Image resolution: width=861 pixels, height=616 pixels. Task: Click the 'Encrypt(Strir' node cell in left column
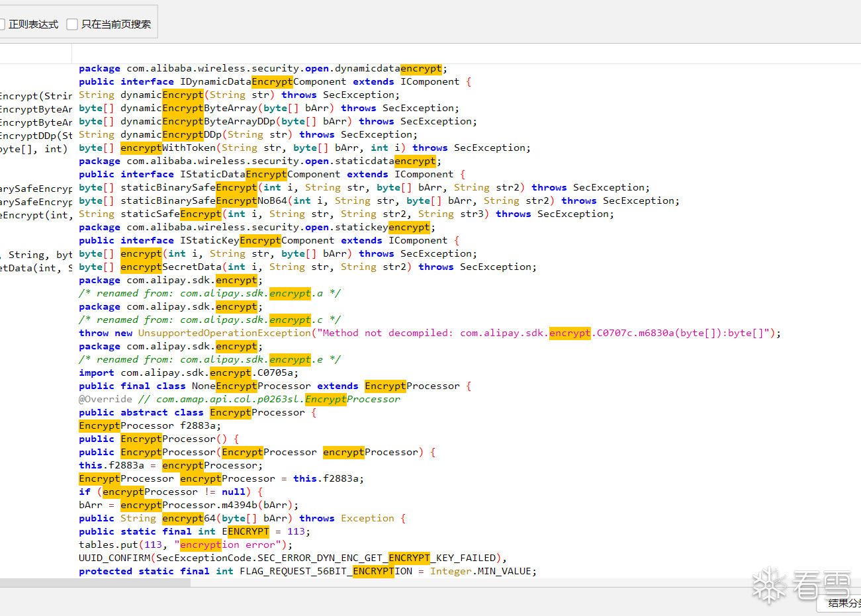point(36,97)
